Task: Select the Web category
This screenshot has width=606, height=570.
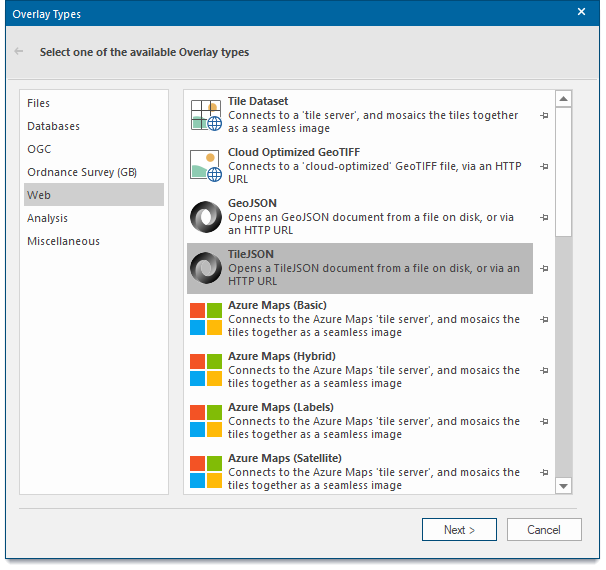Action: (94, 195)
